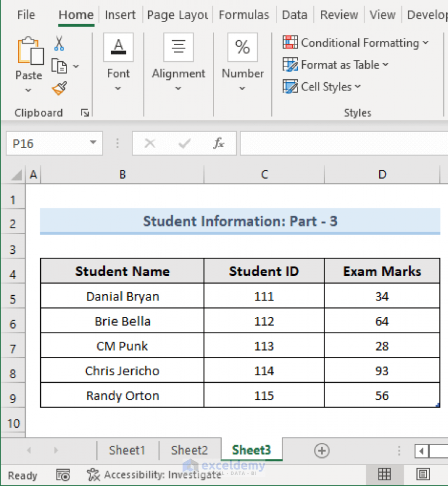Activate the Format Painter brush icon
The width and height of the screenshot is (448, 486).
point(59,88)
